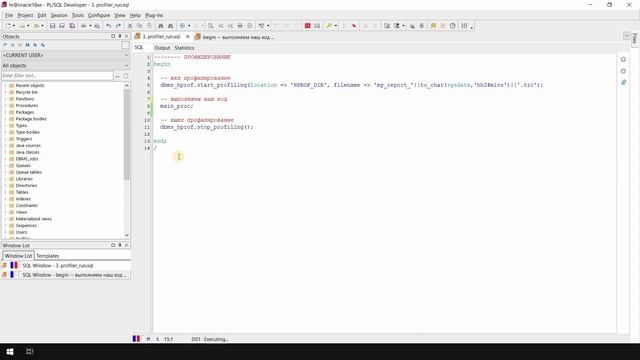Viewport: 640px width, 360px height.
Task: Expand the Functions folder
Action: click(x=5, y=99)
